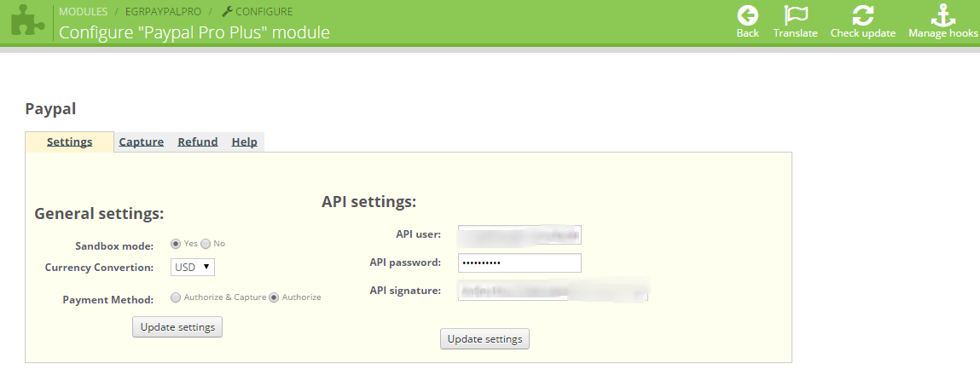Switch to the Settings tab

tap(69, 141)
